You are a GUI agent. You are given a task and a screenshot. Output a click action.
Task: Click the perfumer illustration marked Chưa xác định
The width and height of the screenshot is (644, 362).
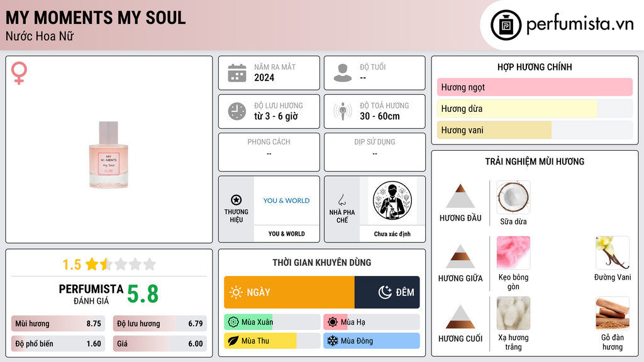pos(392,200)
